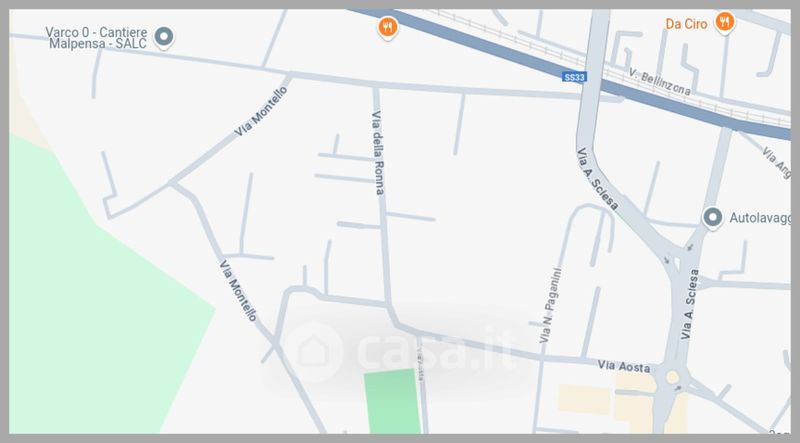Select the unnamed restaurant pin near the SS33 highway
This screenshot has height=443, width=800.
[388, 27]
